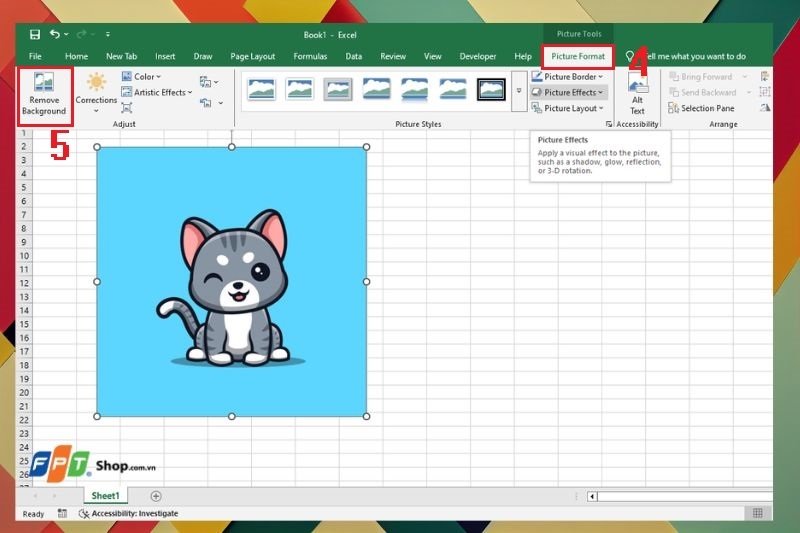The width and height of the screenshot is (800, 533).
Task: Open the Picture Border dropdown
Action: [567, 77]
